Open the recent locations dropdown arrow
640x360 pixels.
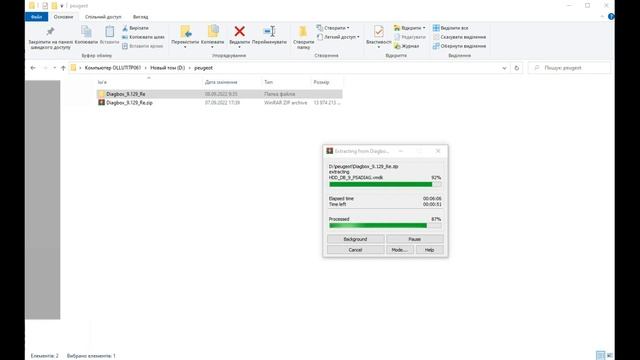(54, 68)
